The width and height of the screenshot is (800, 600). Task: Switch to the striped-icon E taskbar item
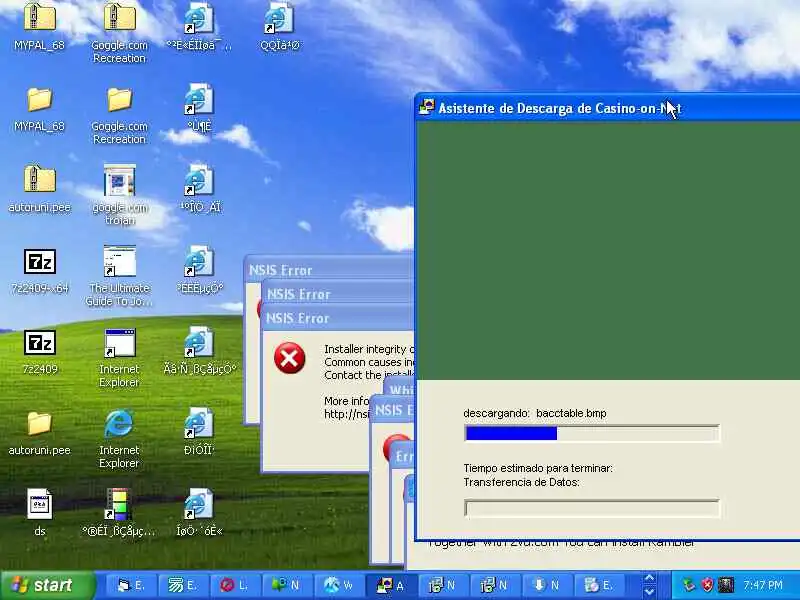tap(184, 585)
